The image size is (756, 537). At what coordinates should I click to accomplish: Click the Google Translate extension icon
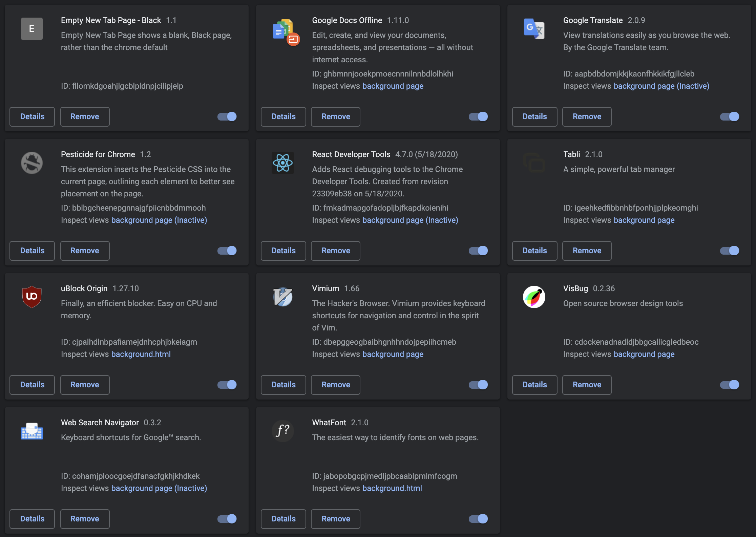pos(534,29)
